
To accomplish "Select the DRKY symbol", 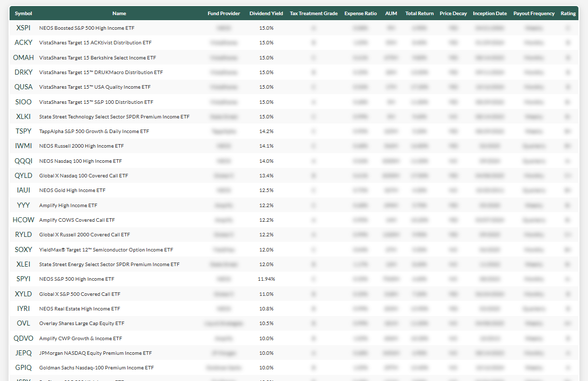I will click(x=23, y=73).
